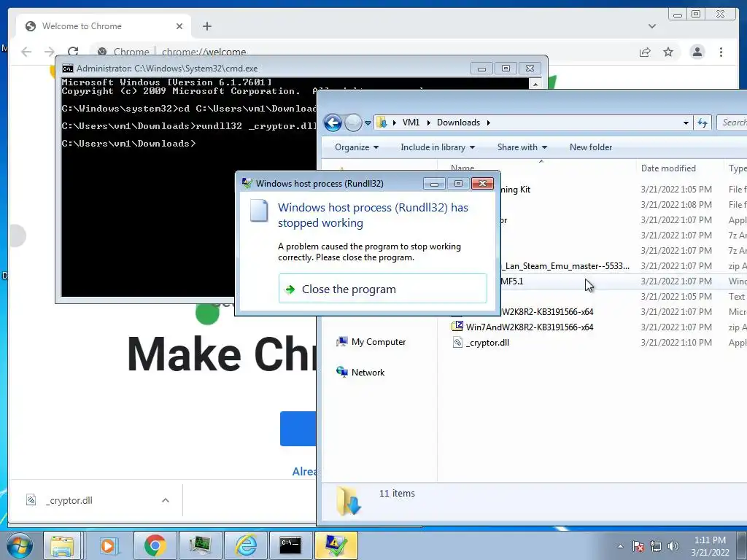Viewport: 747px width, 560px height.
Task: Open Include in library menu
Action: click(x=438, y=147)
